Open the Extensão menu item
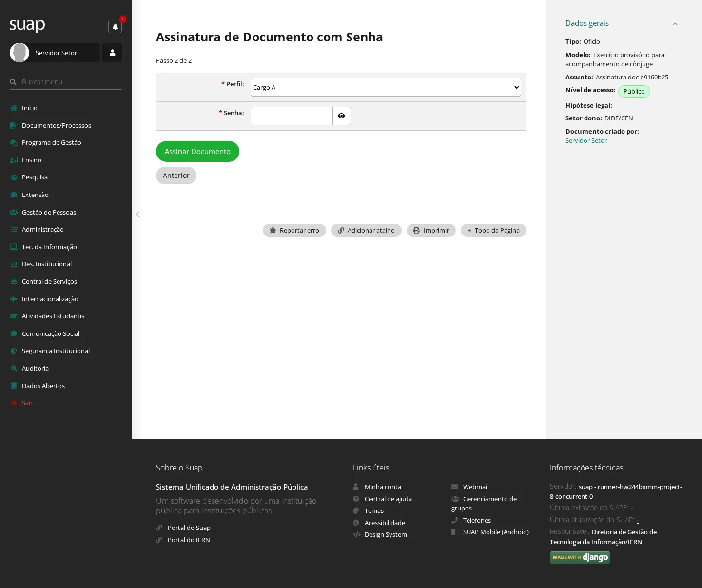Screen dimensions: 702x588 tap(35, 195)
